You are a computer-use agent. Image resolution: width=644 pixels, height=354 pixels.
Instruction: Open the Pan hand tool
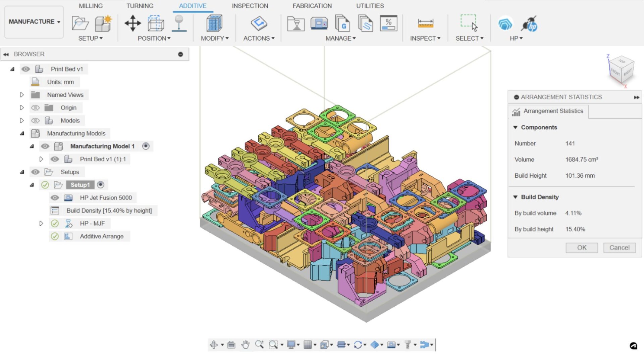246,345
